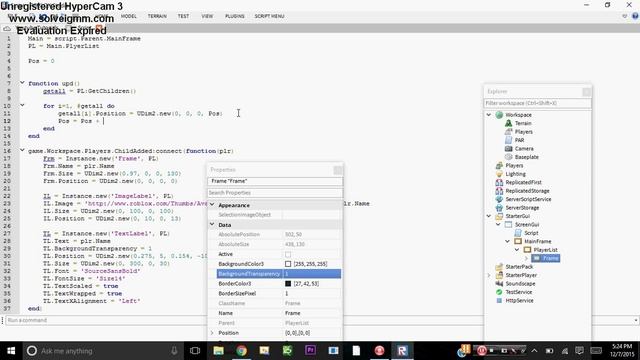
Task: Click the BackgroundColor3 white color swatch
Action: [288, 264]
